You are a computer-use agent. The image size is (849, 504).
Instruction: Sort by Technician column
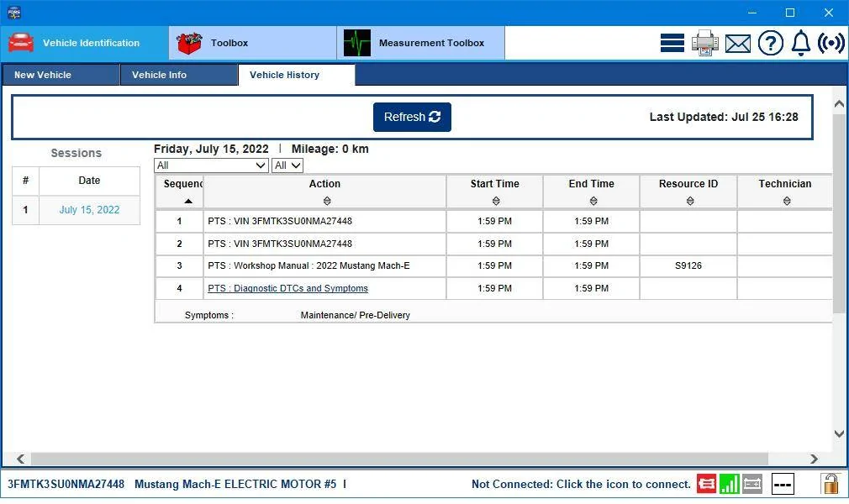[786, 201]
